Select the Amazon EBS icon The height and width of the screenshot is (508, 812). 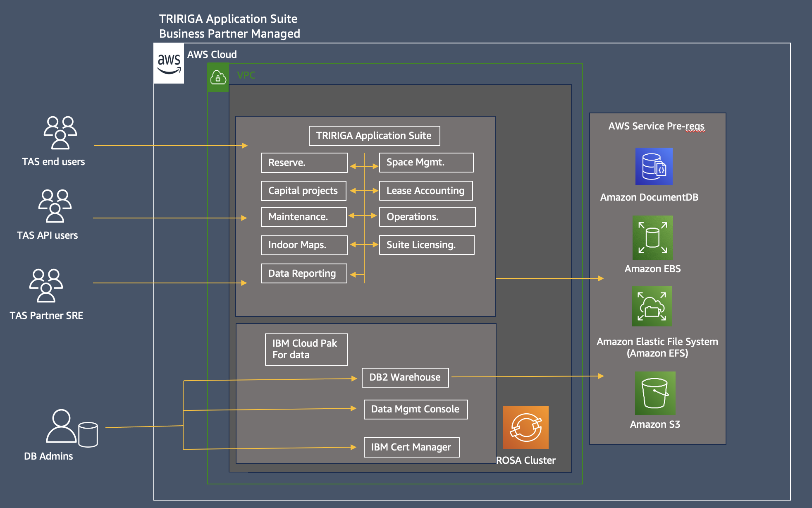point(653,238)
